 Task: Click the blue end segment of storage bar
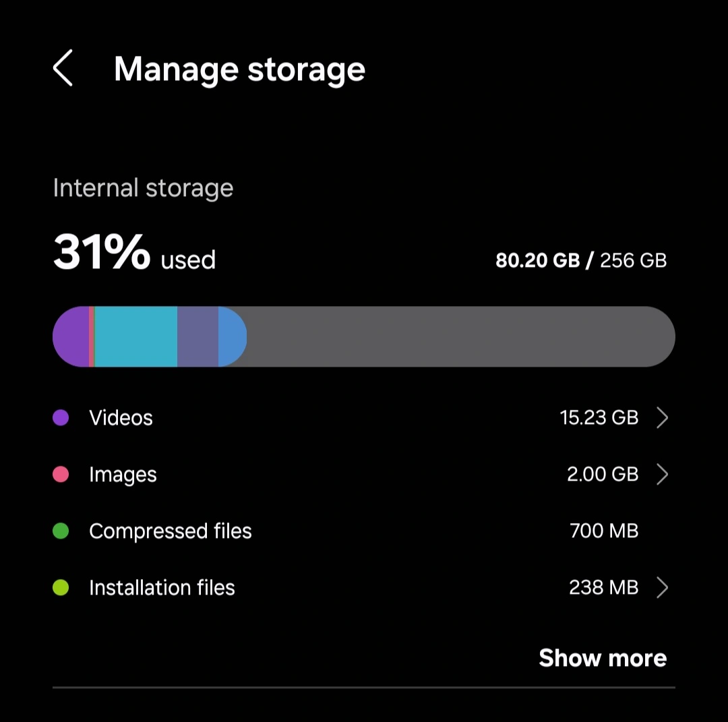tap(232, 336)
